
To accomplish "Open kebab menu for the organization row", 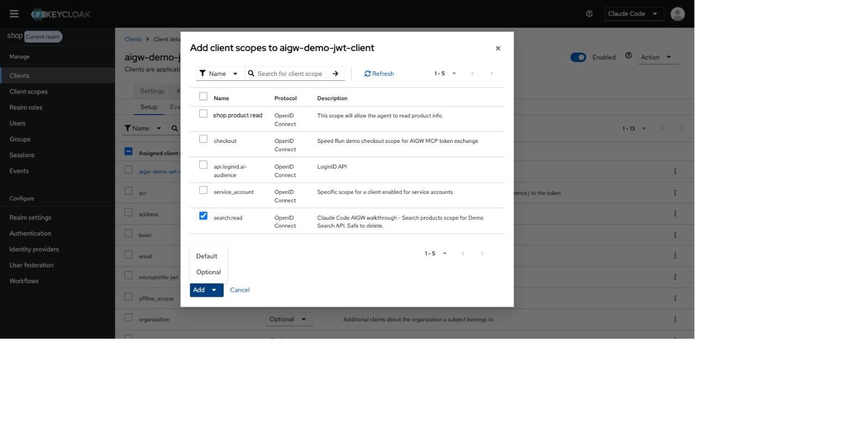I will click(x=675, y=319).
